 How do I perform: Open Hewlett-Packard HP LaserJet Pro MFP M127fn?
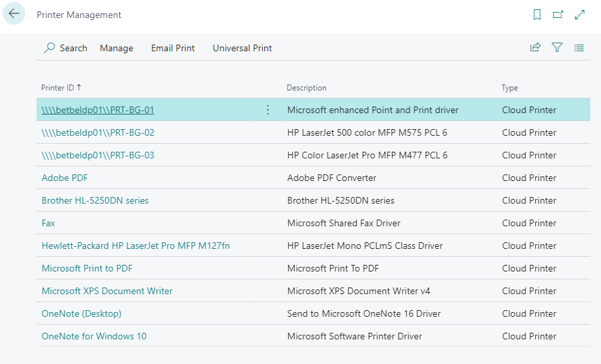click(136, 246)
